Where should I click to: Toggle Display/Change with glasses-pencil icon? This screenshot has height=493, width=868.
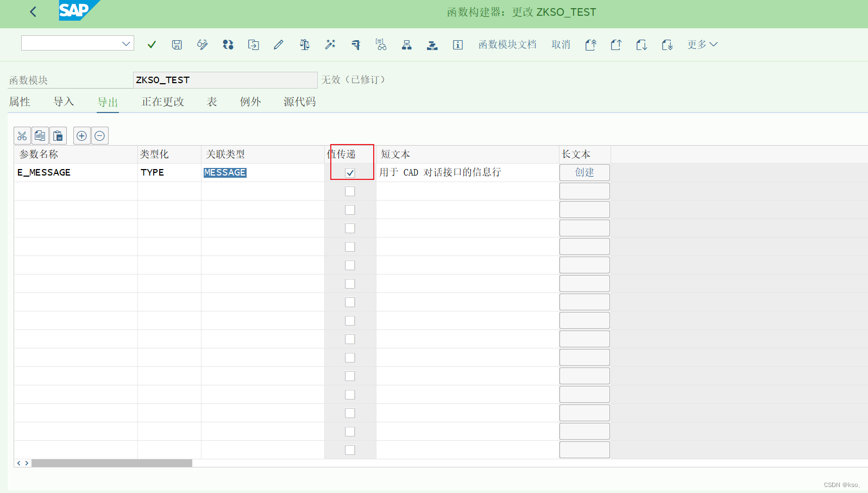203,45
